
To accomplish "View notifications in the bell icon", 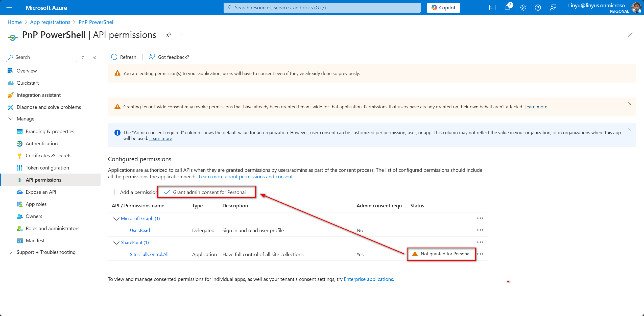I will coord(507,8).
